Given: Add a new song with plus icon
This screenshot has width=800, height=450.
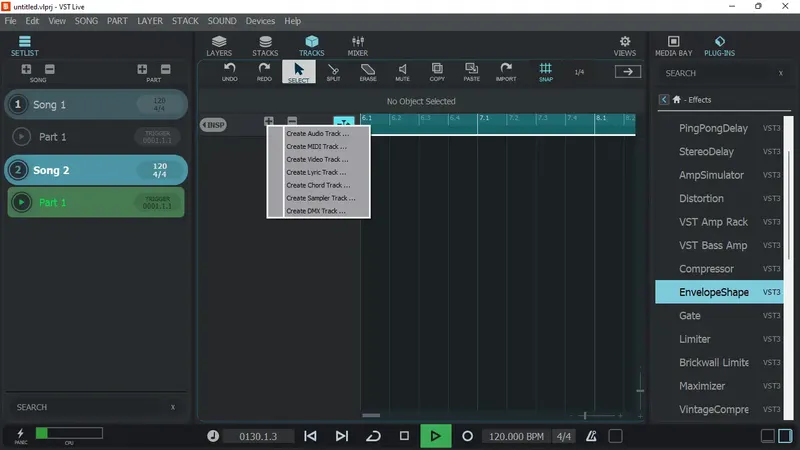Looking at the screenshot, I should pos(26,69).
